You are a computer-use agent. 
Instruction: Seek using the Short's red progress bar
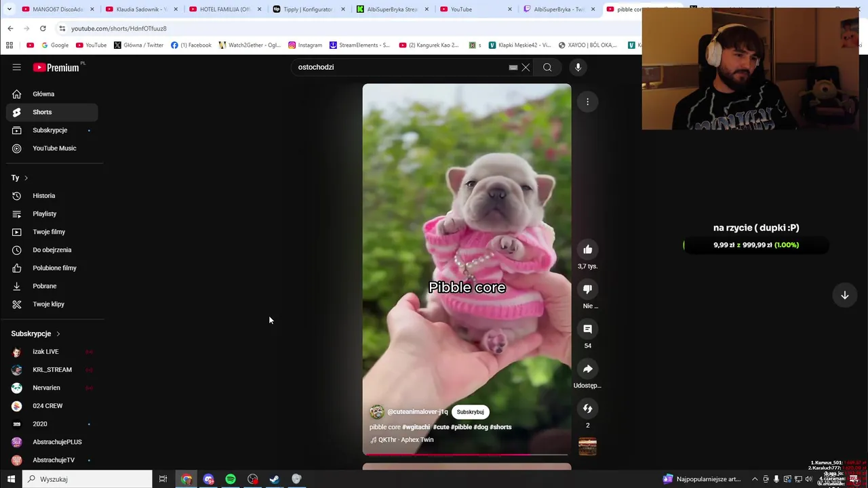[x=467, y=455]
